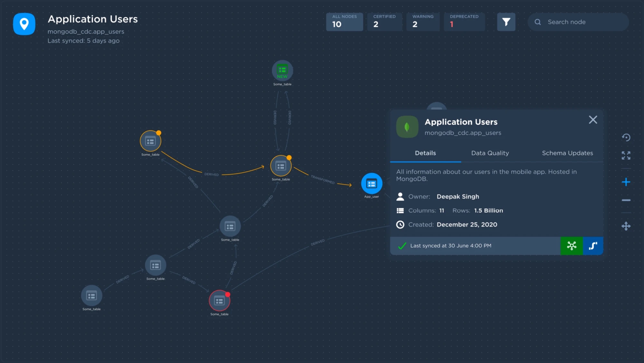Click the owner person icon

coord(400,196)
